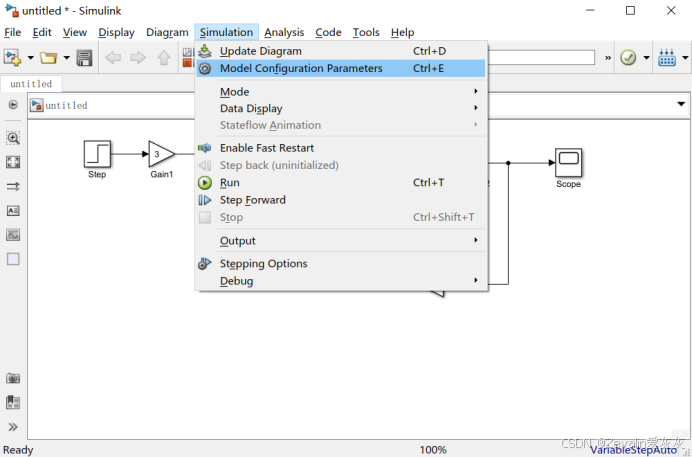
Task: Expand the palette with double chevron
Action: pyautogui.click(x=13, y=427)
